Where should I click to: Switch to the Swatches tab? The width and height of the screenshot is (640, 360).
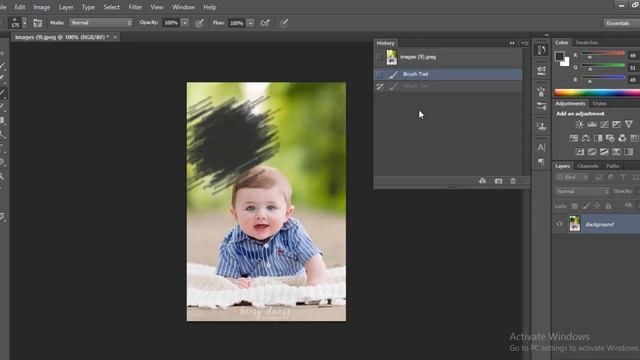coord(587,42)
